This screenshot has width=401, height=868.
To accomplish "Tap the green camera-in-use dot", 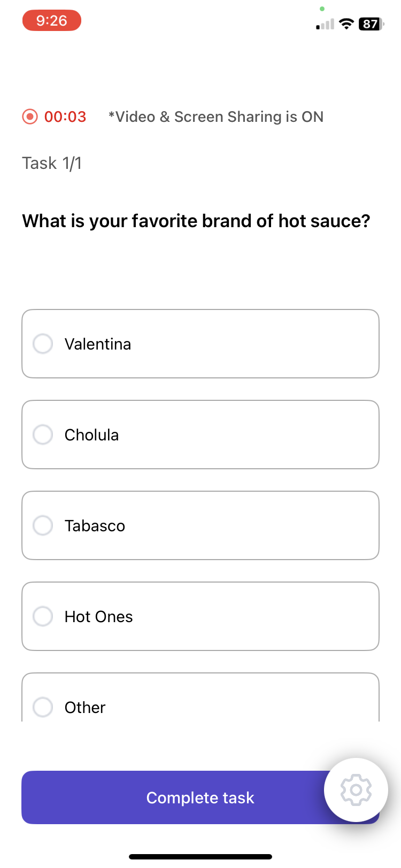I will pyautogui.click(x=322, y=9).
